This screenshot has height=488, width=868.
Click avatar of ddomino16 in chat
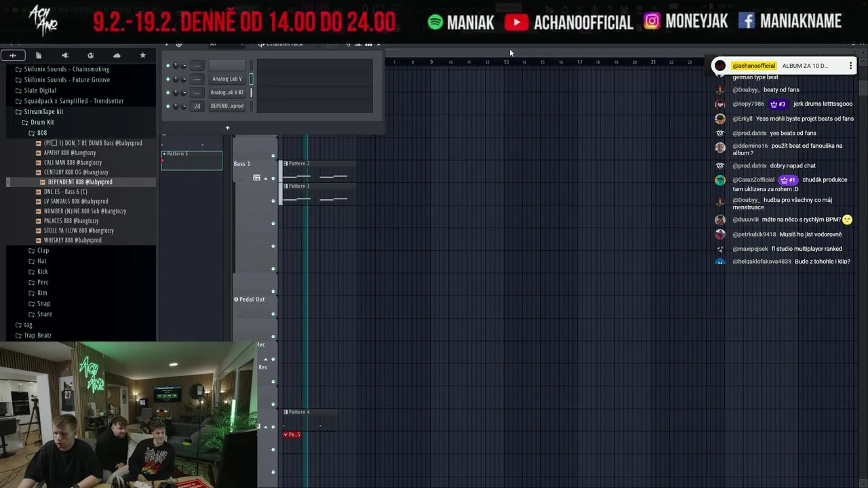point(720,147)
